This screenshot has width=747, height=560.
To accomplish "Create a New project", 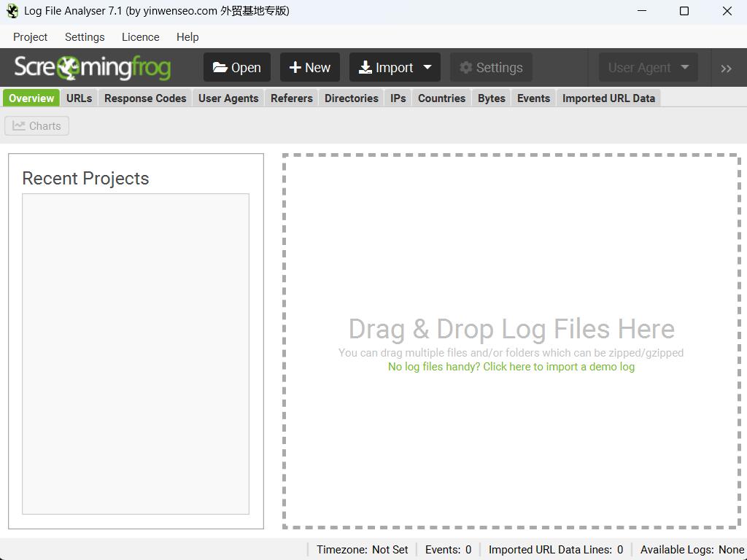I will tap(309, 68).
